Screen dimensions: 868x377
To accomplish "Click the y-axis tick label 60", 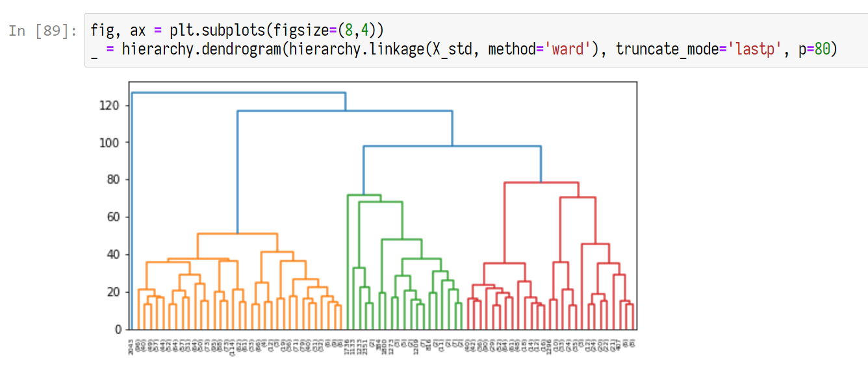I will (x=113, y=217).
